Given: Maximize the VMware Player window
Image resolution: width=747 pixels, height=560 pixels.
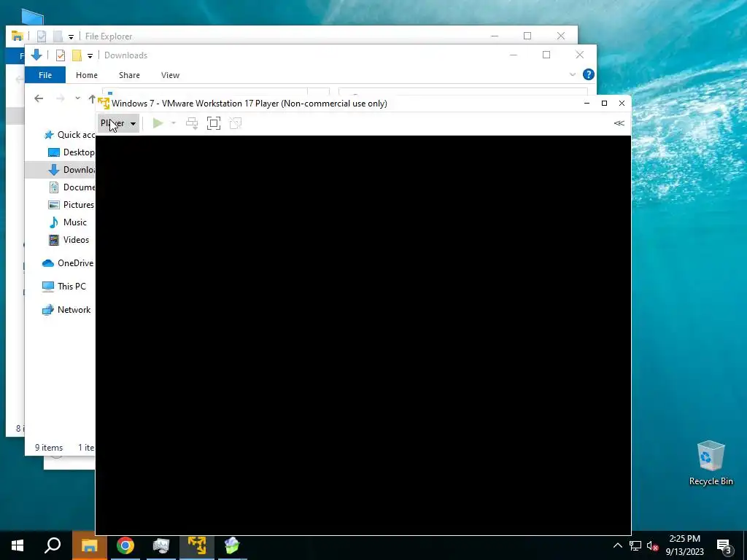Looking at the screenshot, I should click(x=604, y=104).
